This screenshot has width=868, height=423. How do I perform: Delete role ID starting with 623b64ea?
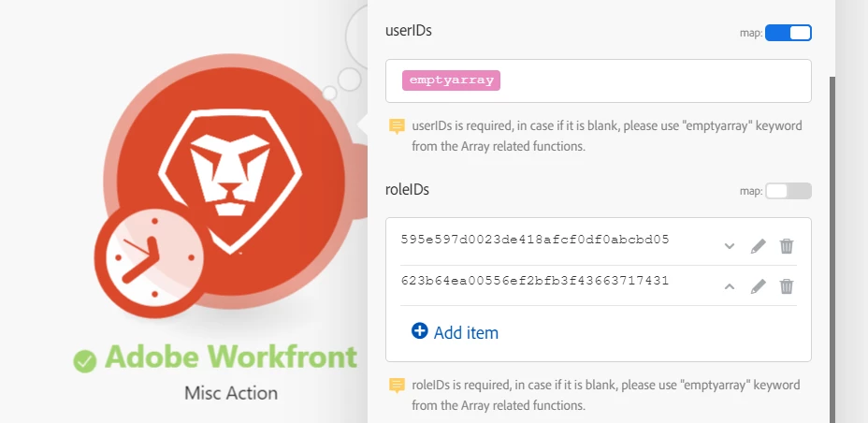(787, 286)
